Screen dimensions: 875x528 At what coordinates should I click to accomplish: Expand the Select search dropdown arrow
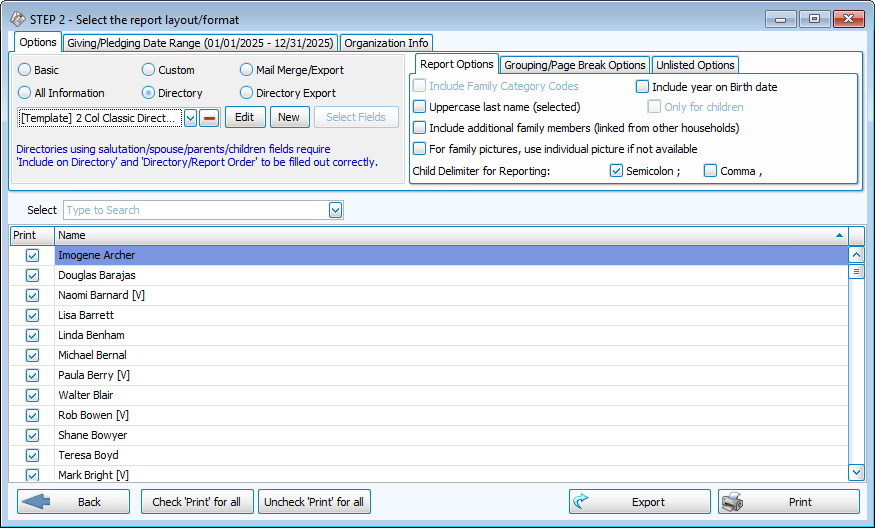point(336,210)
